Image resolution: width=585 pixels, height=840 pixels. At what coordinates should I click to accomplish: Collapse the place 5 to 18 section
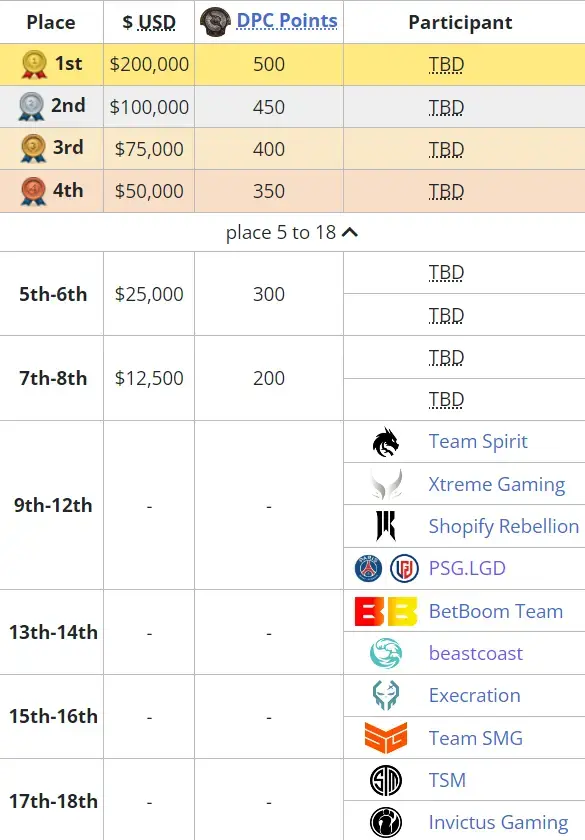pyautogui.click(x=292, y=231)
